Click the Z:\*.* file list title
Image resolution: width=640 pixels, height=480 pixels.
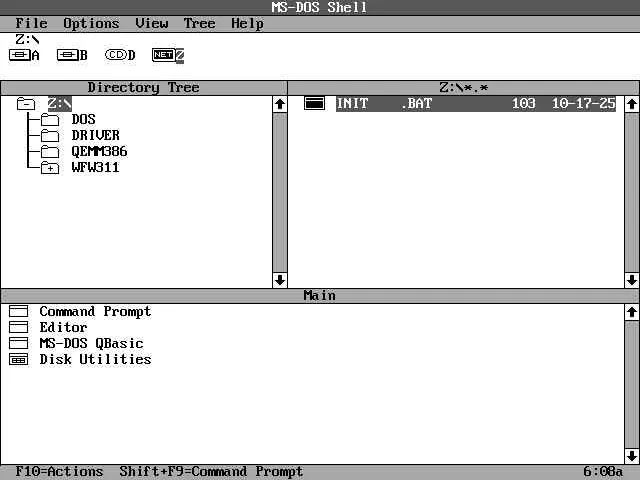464,88
